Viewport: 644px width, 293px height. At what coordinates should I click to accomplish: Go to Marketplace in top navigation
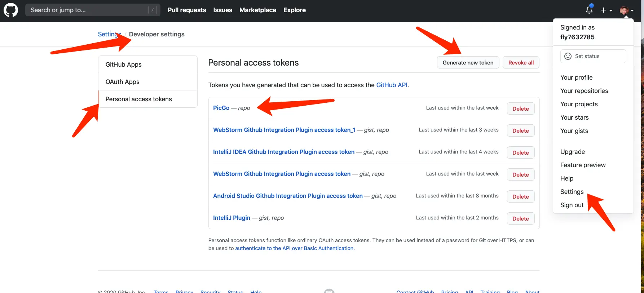pyautogui.click(x=257, y=10)
